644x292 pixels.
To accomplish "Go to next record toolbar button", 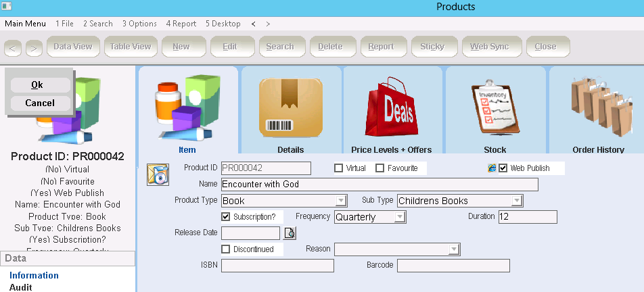I will (34, 49).
